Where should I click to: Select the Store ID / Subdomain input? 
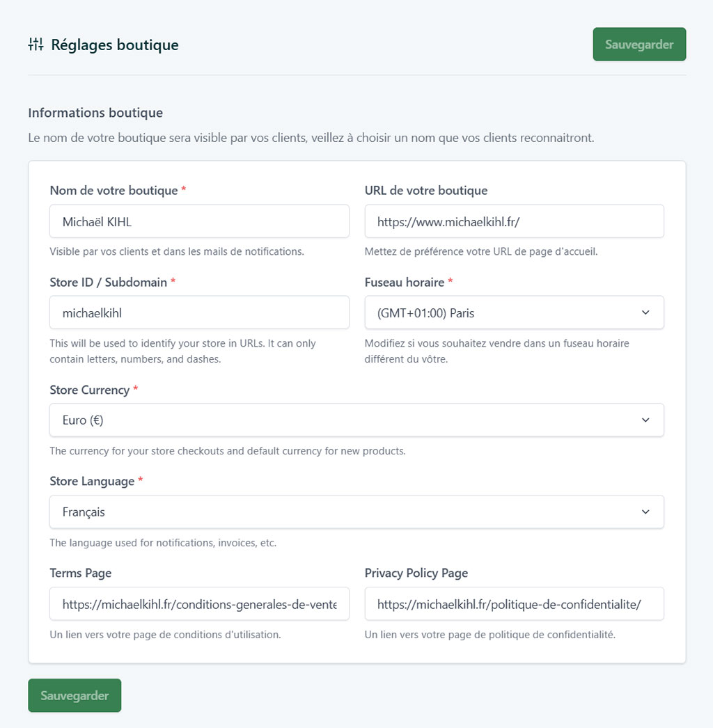click(x=198, y=312)
